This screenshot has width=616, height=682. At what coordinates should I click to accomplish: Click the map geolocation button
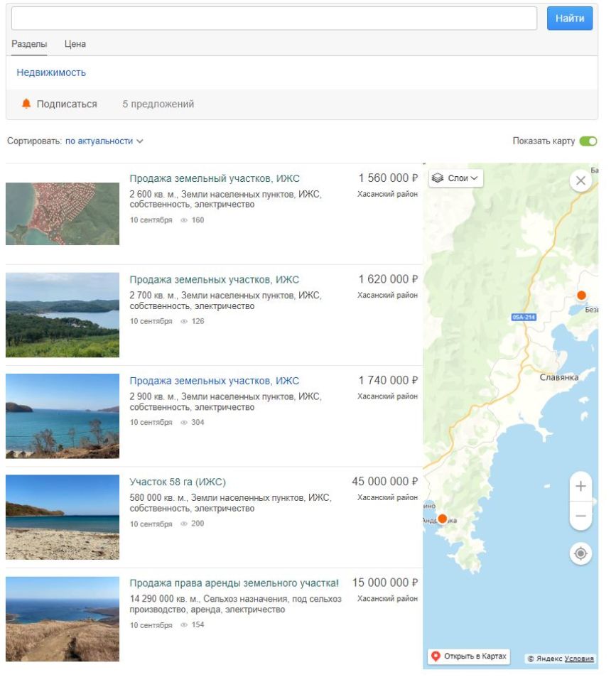[x=580, y=553]
